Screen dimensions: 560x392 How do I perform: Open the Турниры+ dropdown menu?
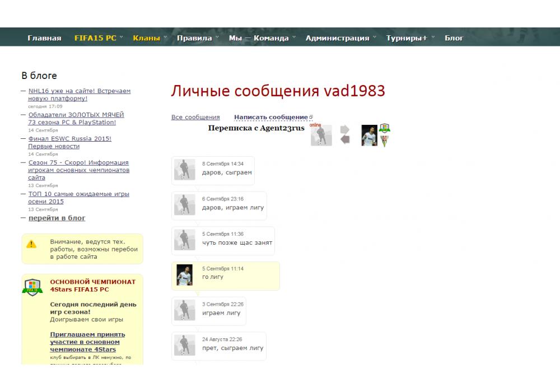coord(410,38)
